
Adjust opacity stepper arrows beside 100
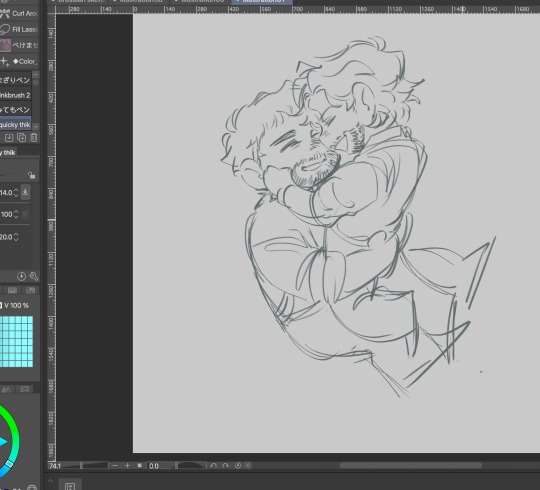16,214
